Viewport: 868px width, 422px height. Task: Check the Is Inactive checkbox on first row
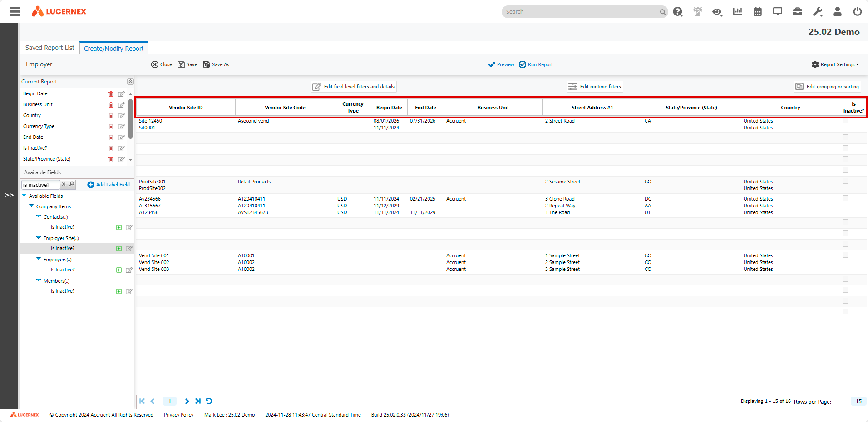845,121
